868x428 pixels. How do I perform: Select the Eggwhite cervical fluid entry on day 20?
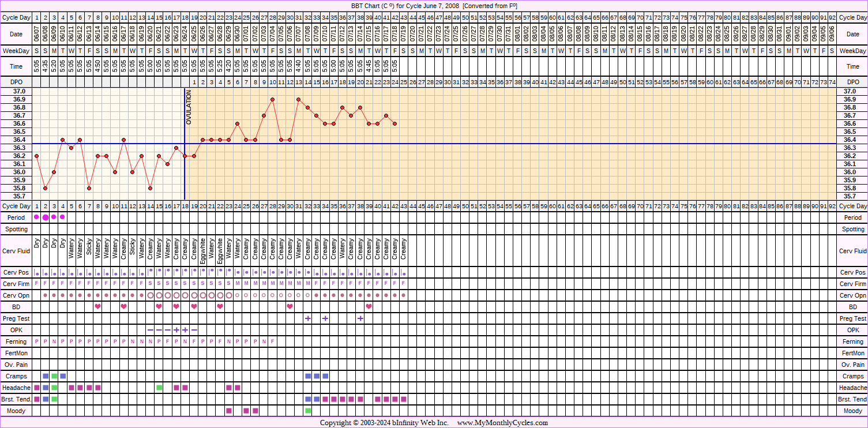pyautogui.click(x=203, y=252)
